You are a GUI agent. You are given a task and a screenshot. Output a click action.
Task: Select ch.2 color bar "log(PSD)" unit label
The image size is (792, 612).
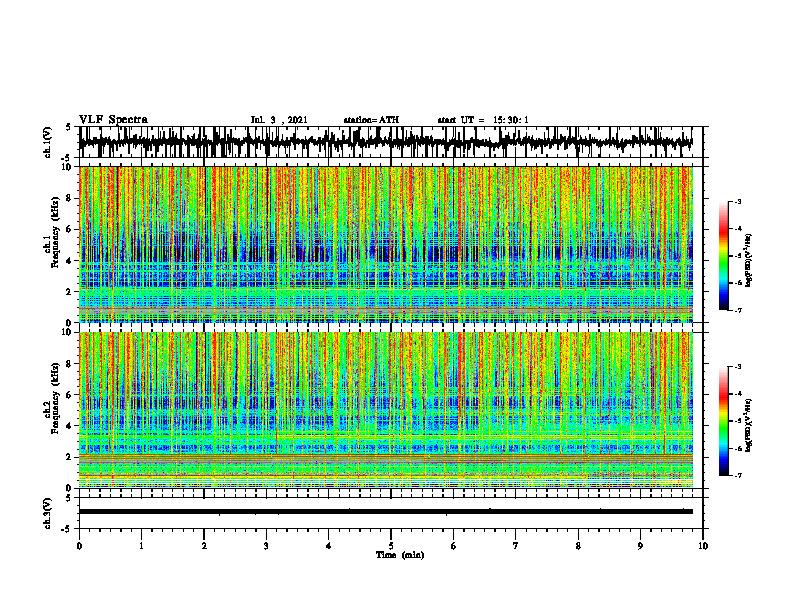tap(749, 425)
